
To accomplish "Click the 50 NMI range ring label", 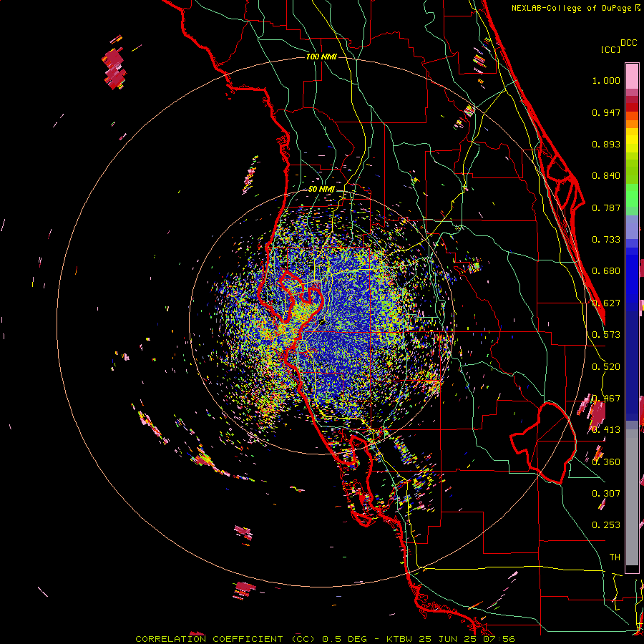I will tap(321, 190).
